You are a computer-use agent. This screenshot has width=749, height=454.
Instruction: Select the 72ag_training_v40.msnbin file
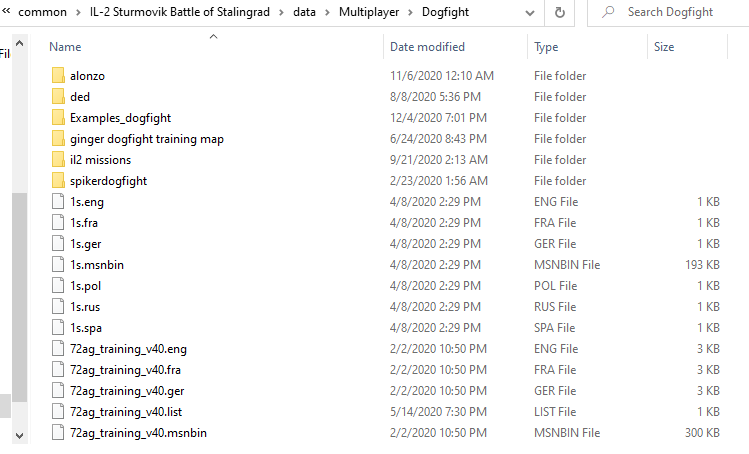tap(138, 433)
